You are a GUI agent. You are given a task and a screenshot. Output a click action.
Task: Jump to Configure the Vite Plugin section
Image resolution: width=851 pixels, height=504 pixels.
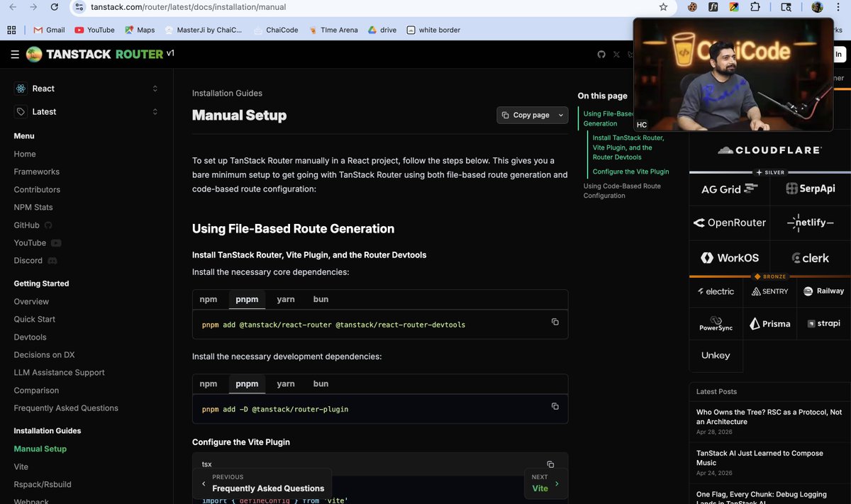630,172
